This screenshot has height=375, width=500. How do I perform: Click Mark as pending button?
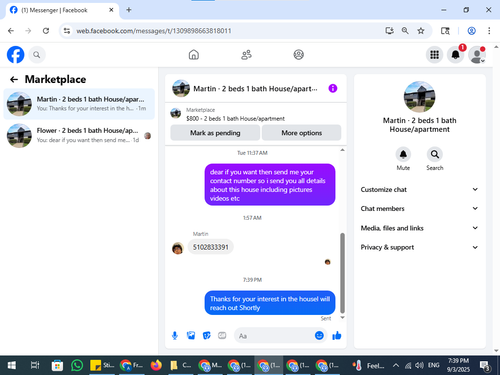pos(215,133)
